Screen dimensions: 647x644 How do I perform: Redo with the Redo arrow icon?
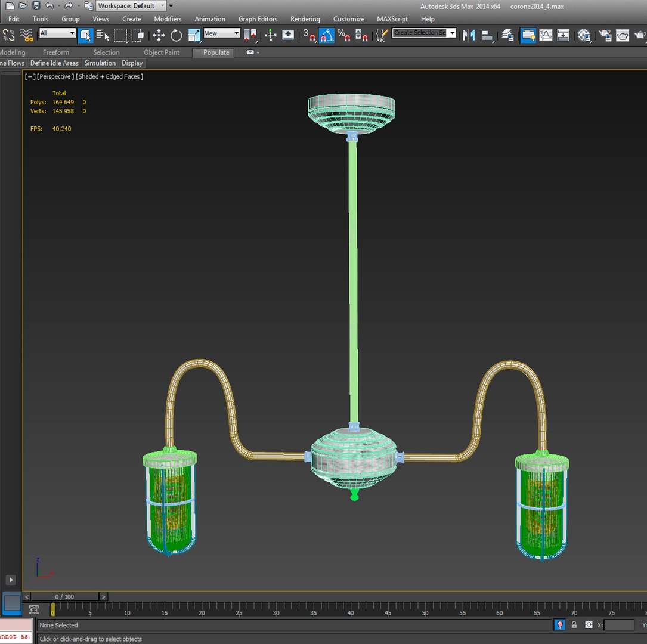tap(69, 6)
